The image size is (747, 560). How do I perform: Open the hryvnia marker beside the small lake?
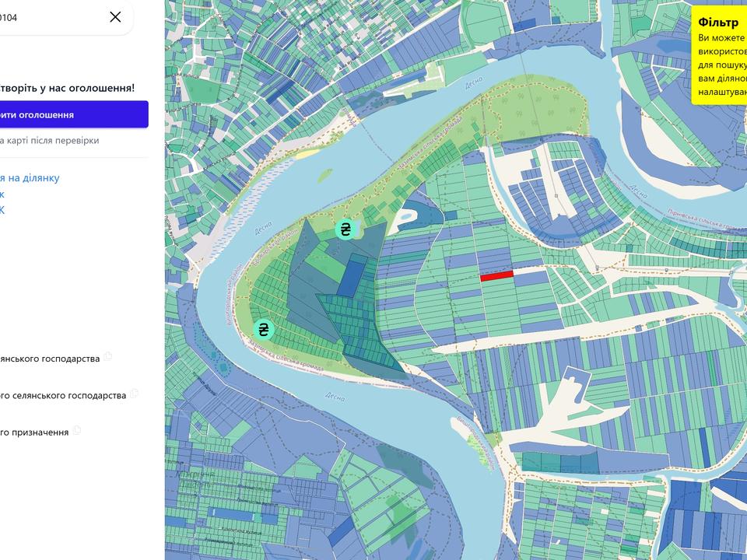[345, 229]
